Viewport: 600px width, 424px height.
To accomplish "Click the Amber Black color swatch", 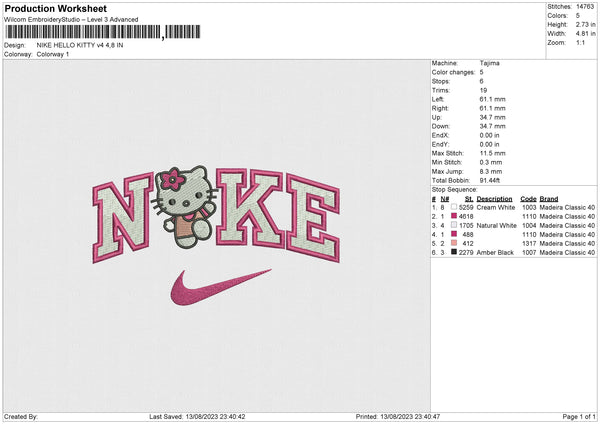I will coord(454,252).
